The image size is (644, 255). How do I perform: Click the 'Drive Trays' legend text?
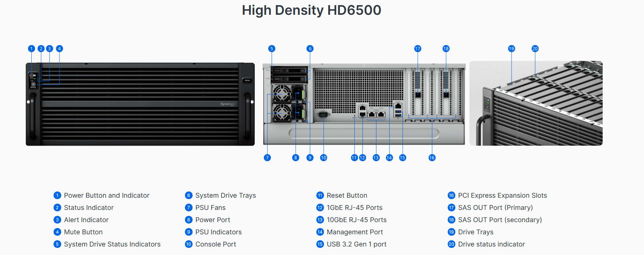click(476, 232)
